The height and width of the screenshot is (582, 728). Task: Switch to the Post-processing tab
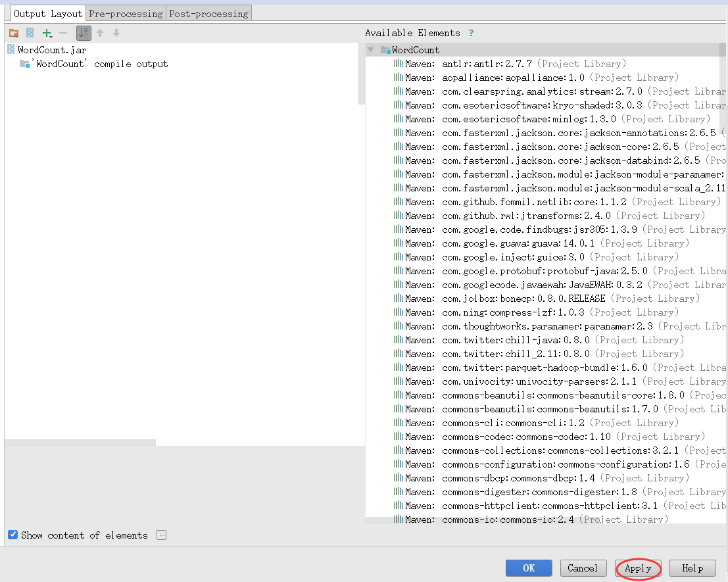coord(209,13)
